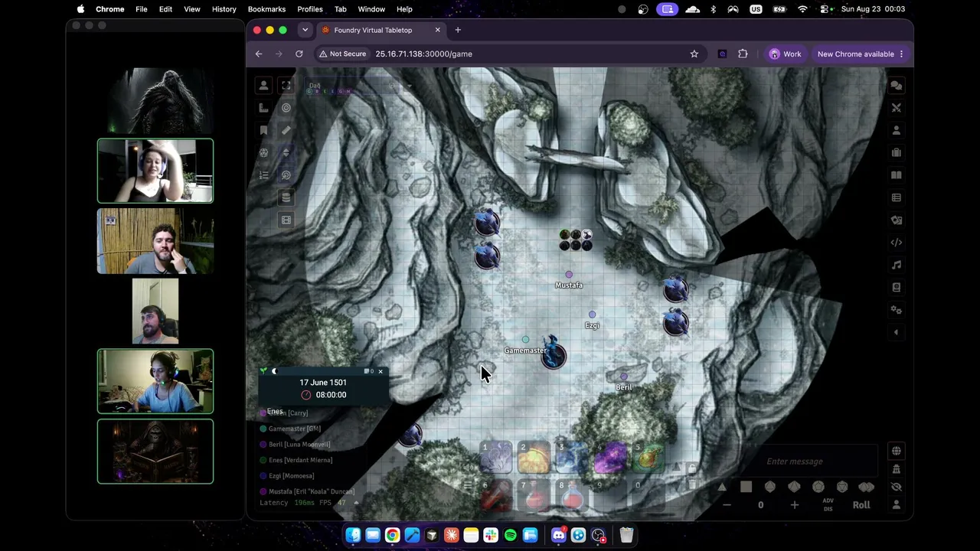
Task: Decrease the dice modifier with minus
Action: 727,505
